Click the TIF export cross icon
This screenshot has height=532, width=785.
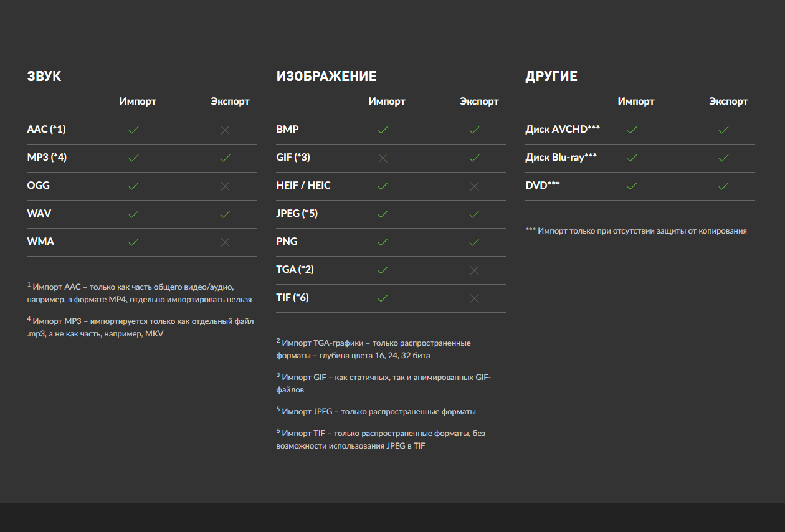(x=474, y=298)
